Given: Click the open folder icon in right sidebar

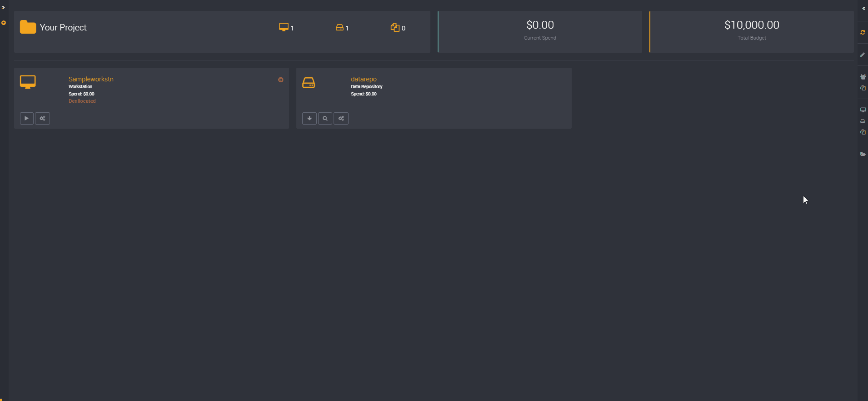Looking at the screenshot, I should click(x=863, y=154).
